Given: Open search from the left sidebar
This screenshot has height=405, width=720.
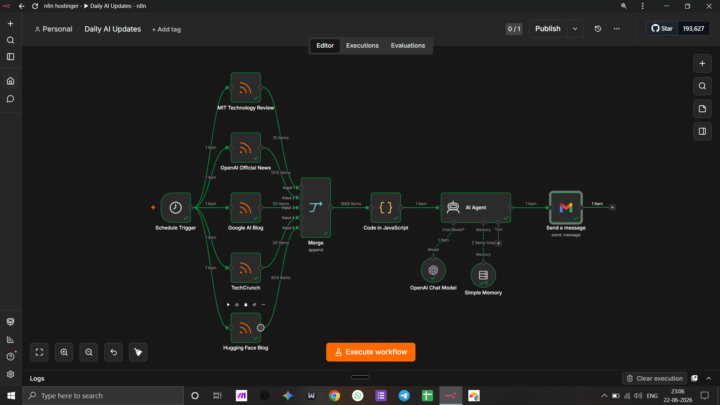Looking at the screenshot, I should tap(11, 40).
